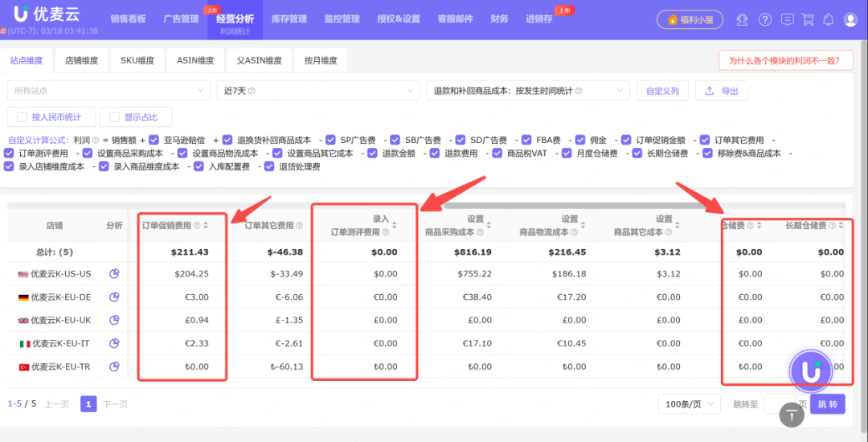Screen dimensions: 868x442
Task: Click the 跳转至 page number input
Action: tap(780, 404)
